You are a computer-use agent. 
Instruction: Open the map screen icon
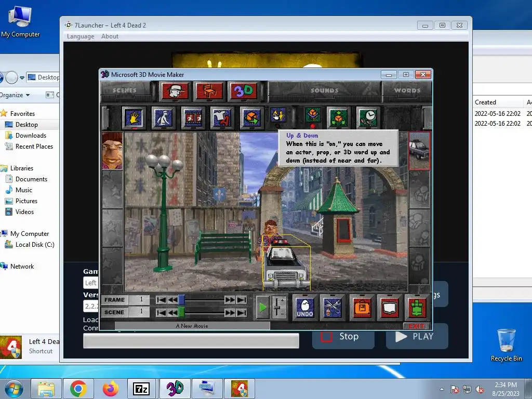390,308
